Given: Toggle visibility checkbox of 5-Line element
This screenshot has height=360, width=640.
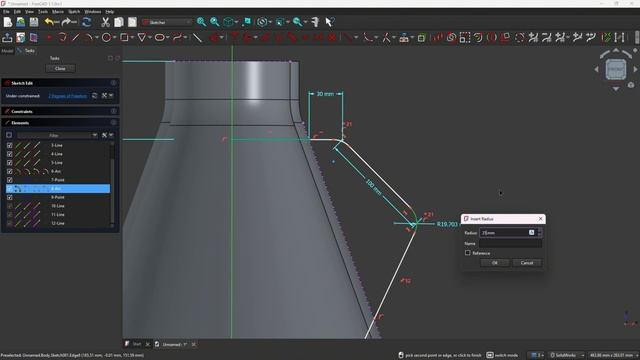Looking at the screenshot, I should 9,162.
